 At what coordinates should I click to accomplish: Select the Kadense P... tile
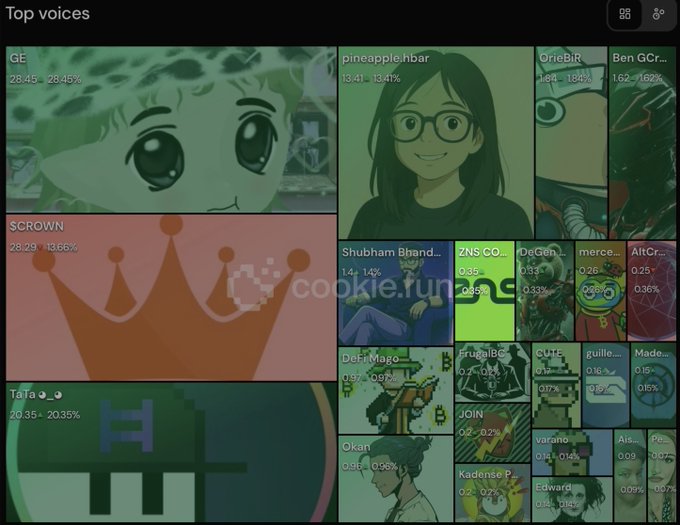(x=493, y=493)
